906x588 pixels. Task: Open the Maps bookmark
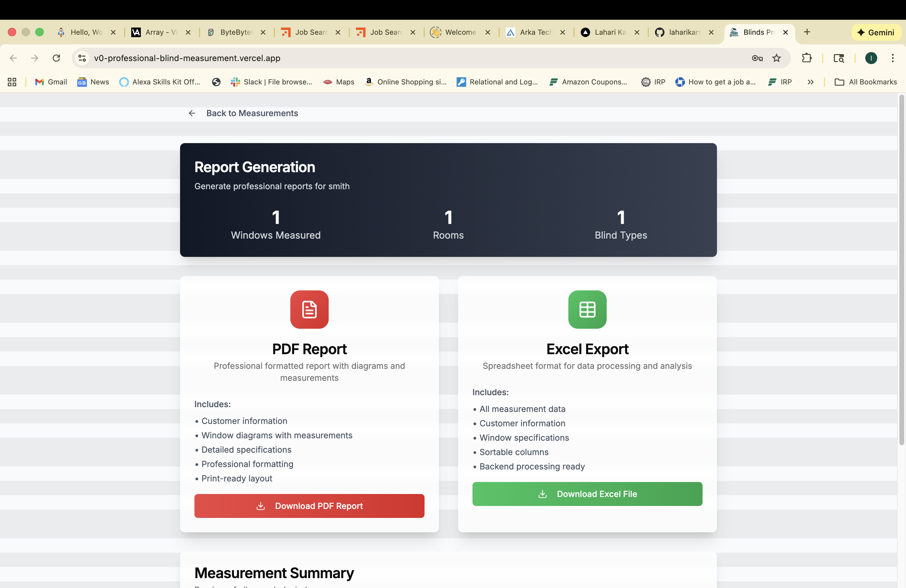338,82
